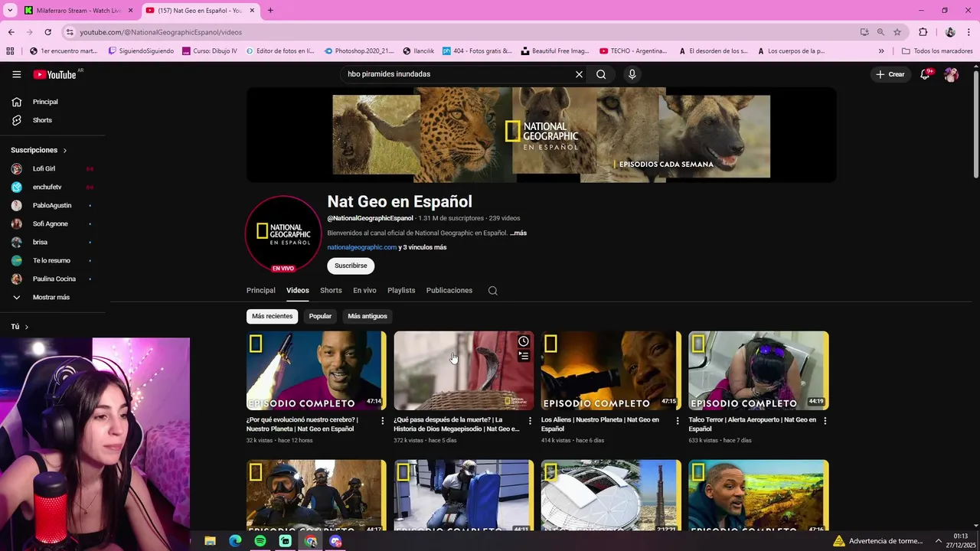Viewport: 980px width, 551px height.
Task: Click the browser address bar
Action: tap(459, 32)
